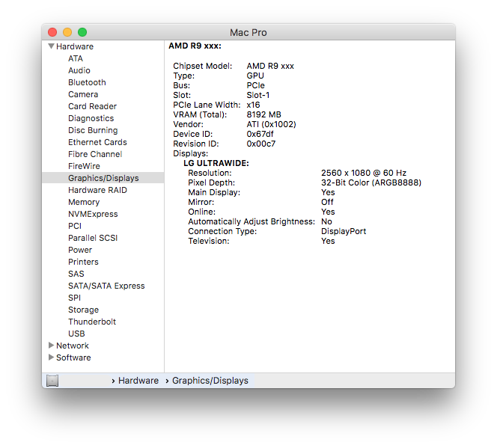The image size is (497, 448).
Task: Click the Slot value 'Slot-1'
Action: click(x=258, y=95)
